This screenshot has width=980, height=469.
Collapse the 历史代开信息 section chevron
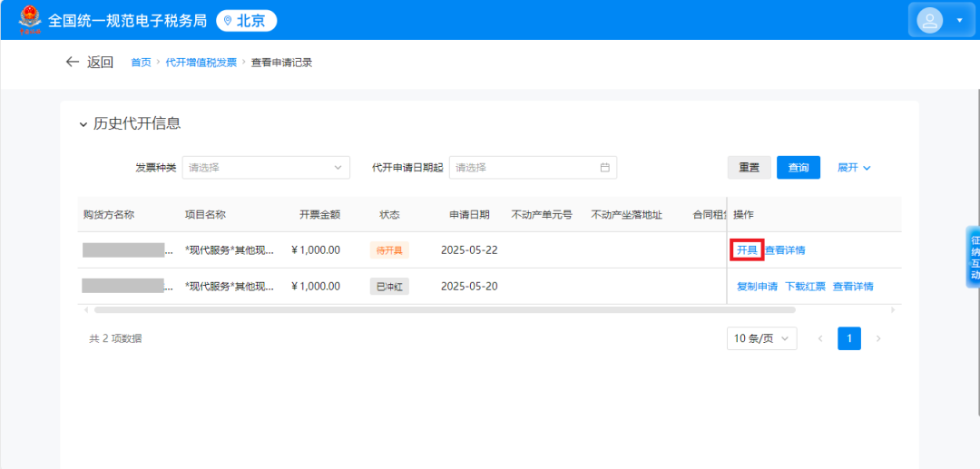tap(83, 125)
